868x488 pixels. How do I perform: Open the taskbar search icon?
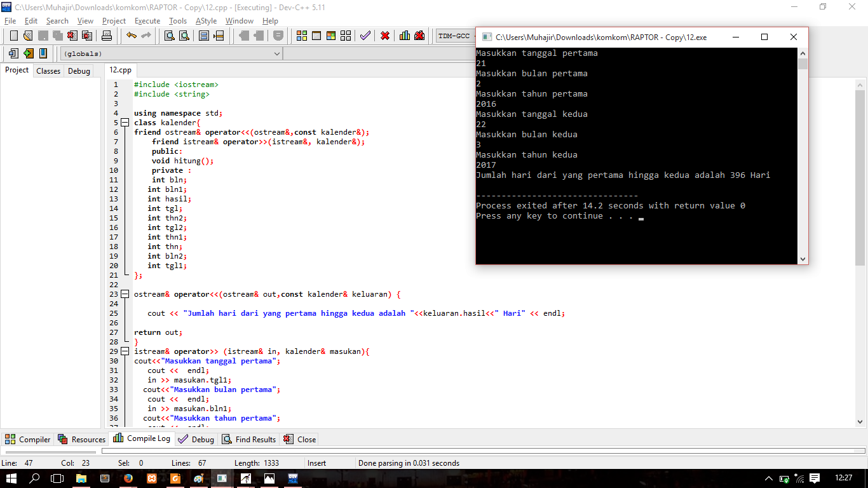(x=35, y=478)
